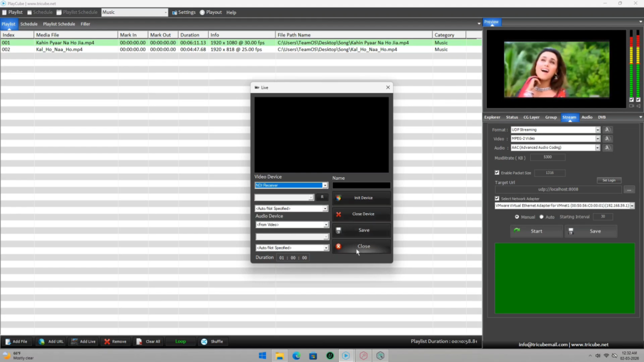Uncheck the Select Network Adapter checkbox
This screenshot has width=644, height=362.
coord(497,198)
